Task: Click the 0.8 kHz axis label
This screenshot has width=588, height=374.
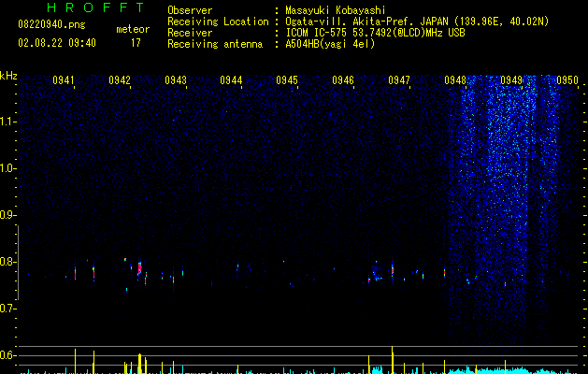Action: point(7,262)
